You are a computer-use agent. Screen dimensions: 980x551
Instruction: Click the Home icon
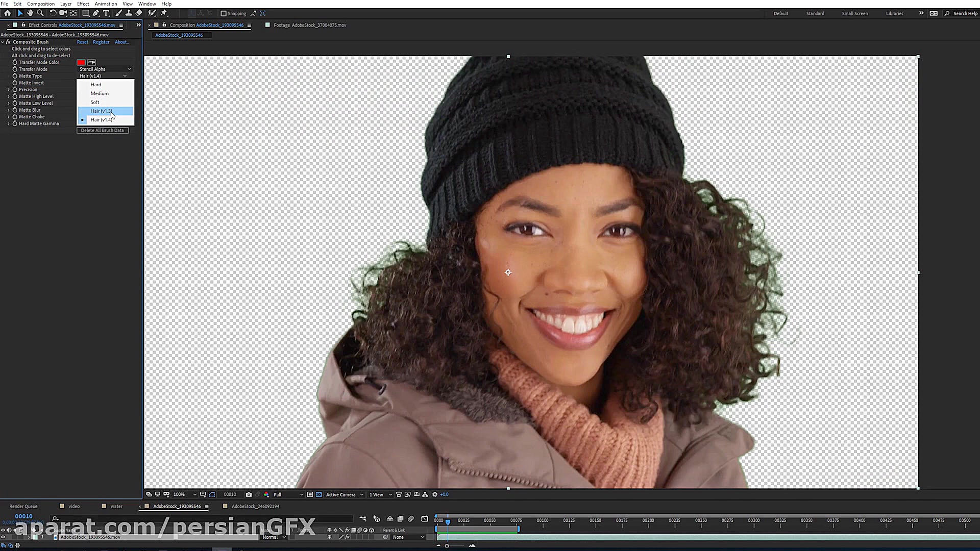pyautogui.click(x=8, y=13)
